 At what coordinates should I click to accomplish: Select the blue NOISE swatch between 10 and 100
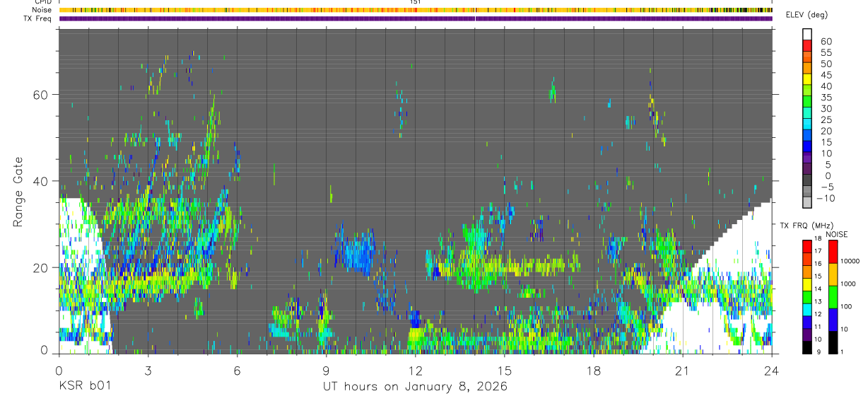click(x=833, y=320)
